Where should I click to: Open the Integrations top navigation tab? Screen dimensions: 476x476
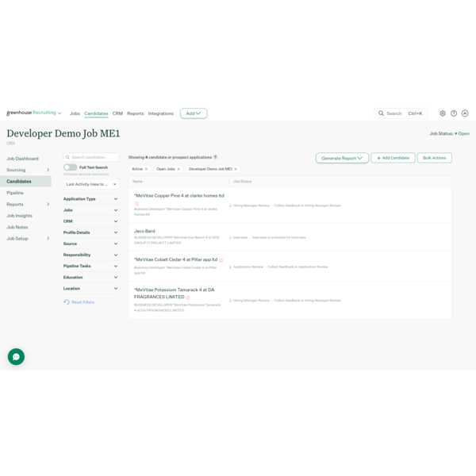click(x=161, y=113)
